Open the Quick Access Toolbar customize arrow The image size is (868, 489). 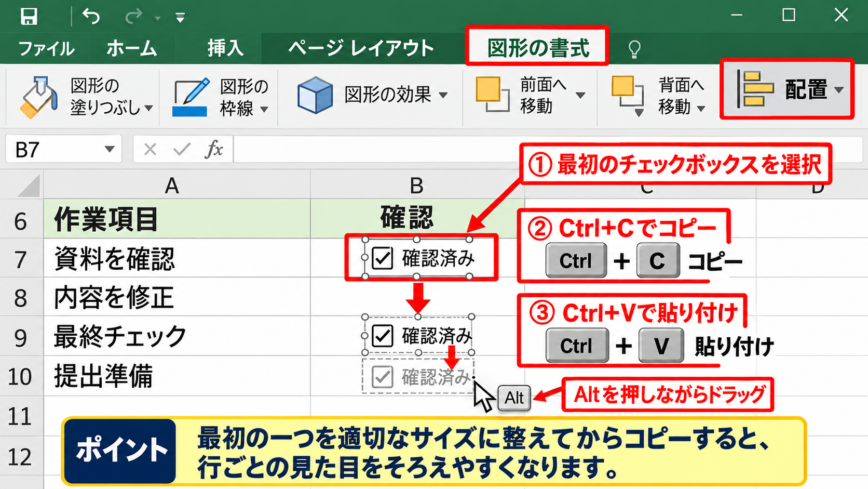[x=180, y=18]
